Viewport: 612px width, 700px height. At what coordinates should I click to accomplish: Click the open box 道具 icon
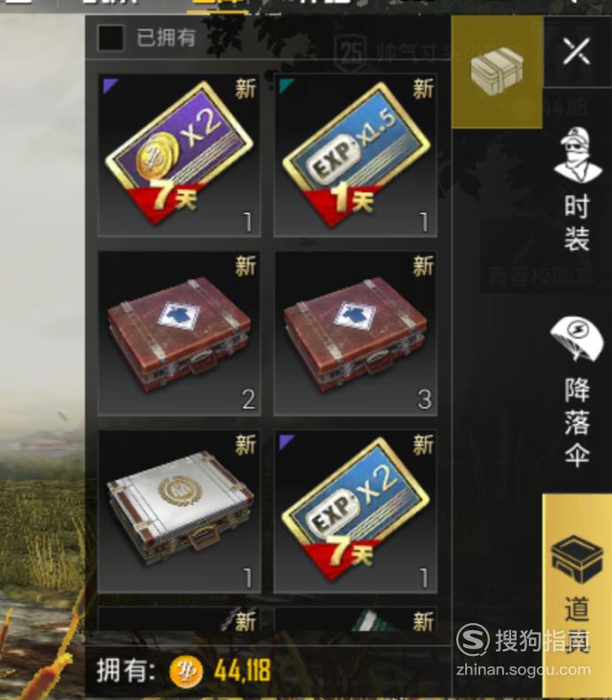578,559
